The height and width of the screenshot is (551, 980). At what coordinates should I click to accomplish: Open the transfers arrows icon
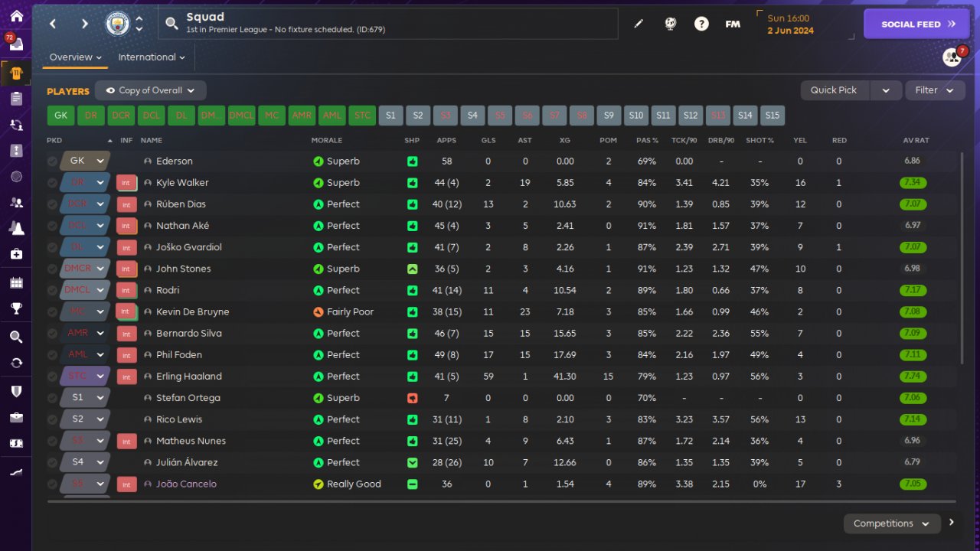[x=16, y=363]
